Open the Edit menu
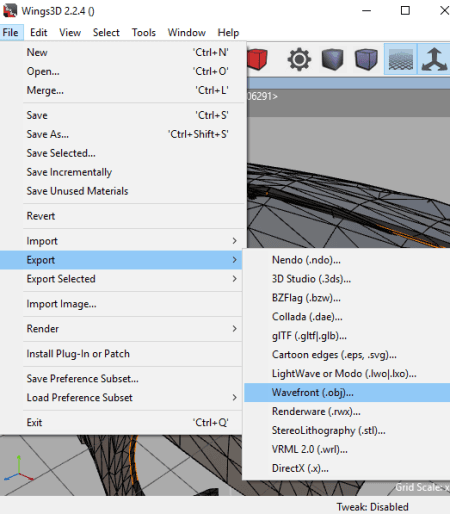 click(x=38, y=32)
